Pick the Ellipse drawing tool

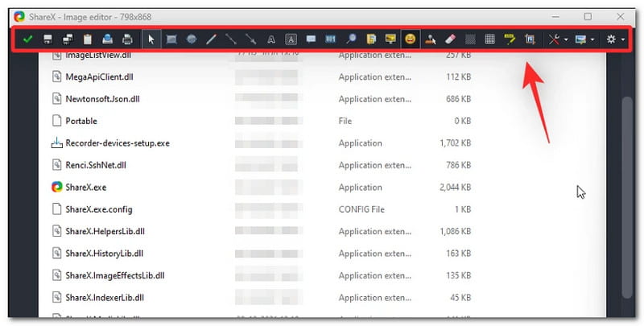192,39
